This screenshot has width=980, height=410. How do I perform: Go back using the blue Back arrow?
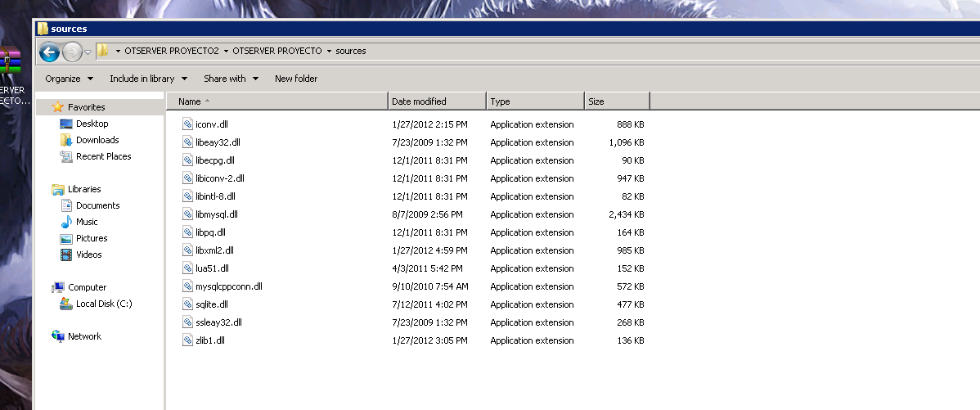click(x=49, y=52)
